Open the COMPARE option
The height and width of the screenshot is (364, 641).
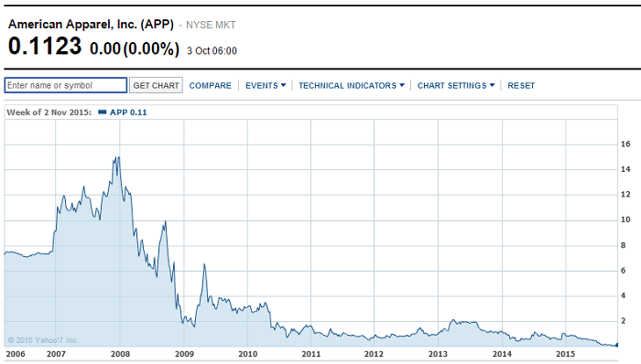point(210,86)
